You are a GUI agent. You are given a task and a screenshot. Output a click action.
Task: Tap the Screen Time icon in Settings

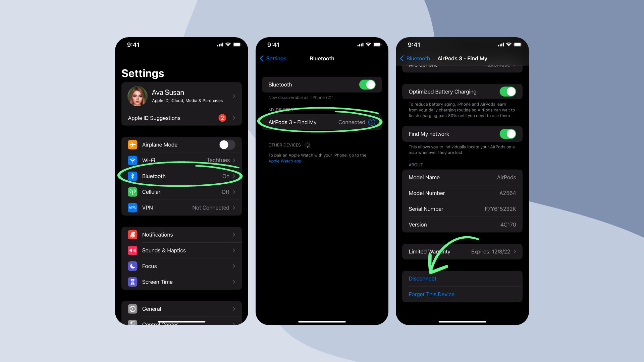133,282
